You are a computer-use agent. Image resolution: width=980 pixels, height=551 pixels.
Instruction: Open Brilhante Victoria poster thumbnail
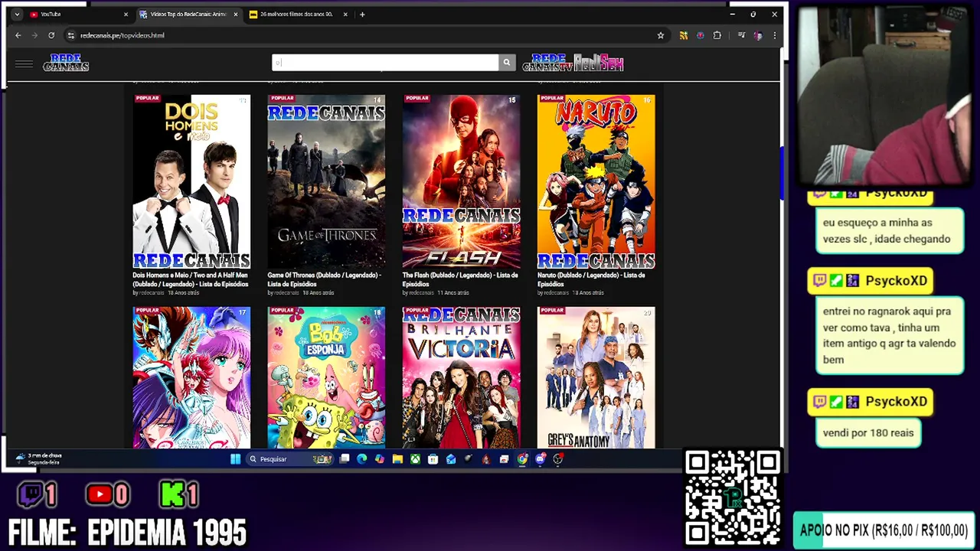(x=461, y=377)
